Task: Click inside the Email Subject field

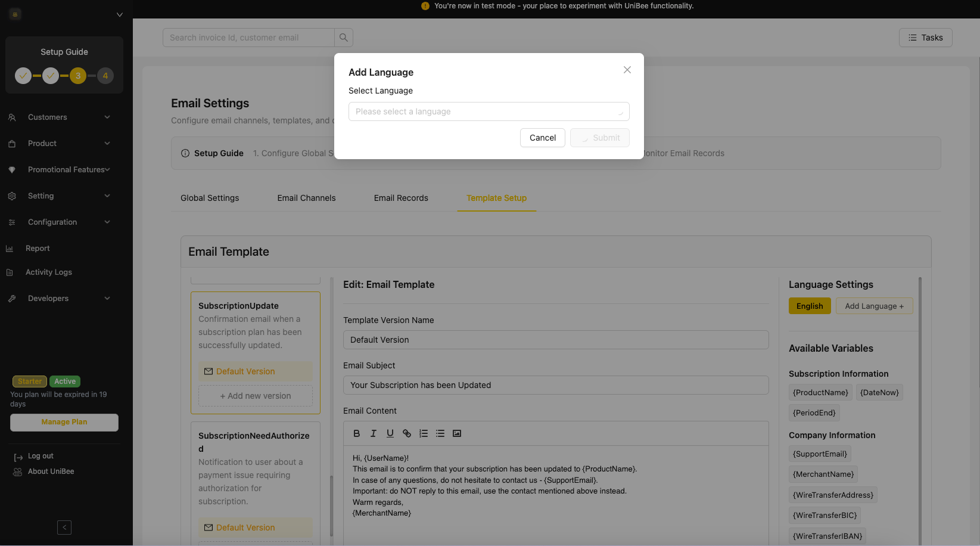Action: pos(556,385)
